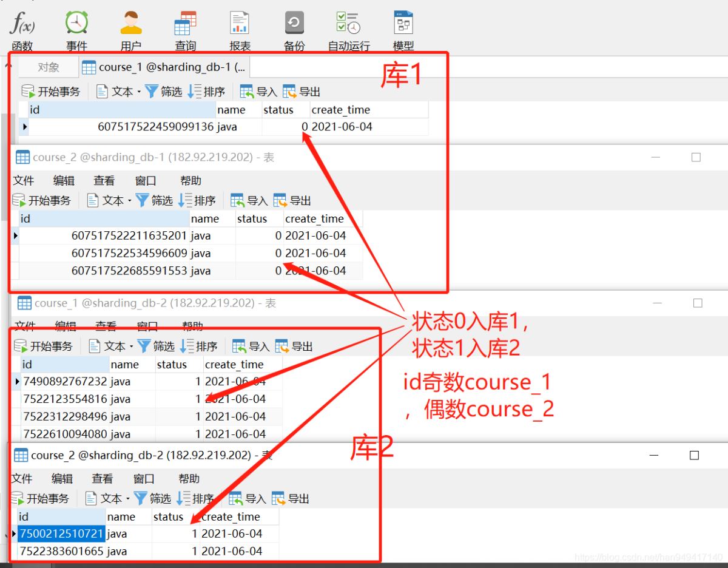Select id cell 607517522685591553
728x568 pixels.
(104, 271)
